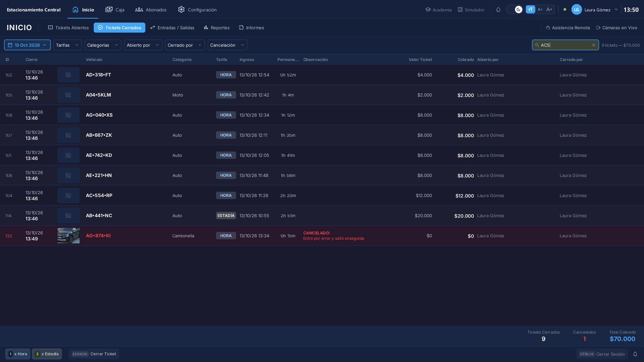The height and width of the screenshot is (362, 644).
Task: Click the no-photo icon for AD•318•FT
Action: (x=68, y=75)
